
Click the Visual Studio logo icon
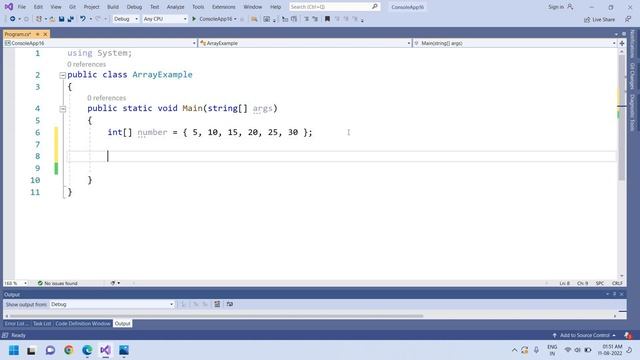point(9,7)
